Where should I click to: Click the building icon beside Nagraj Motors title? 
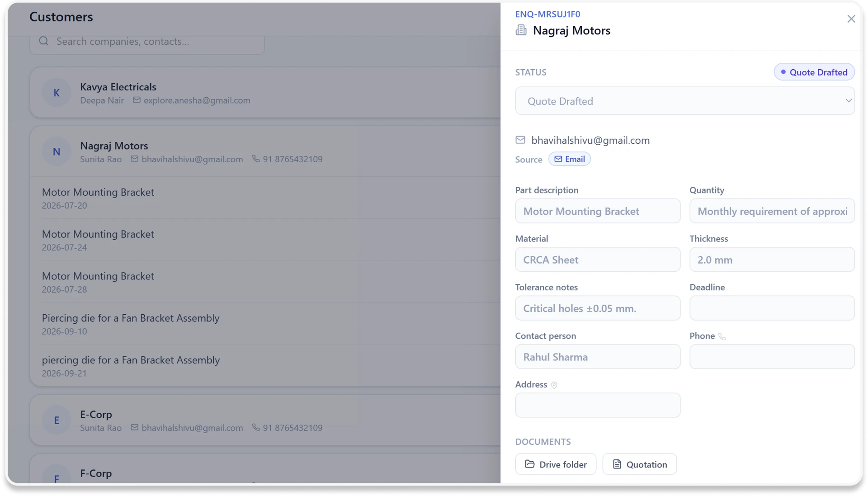pyautogui.click(x=521, y=30)
